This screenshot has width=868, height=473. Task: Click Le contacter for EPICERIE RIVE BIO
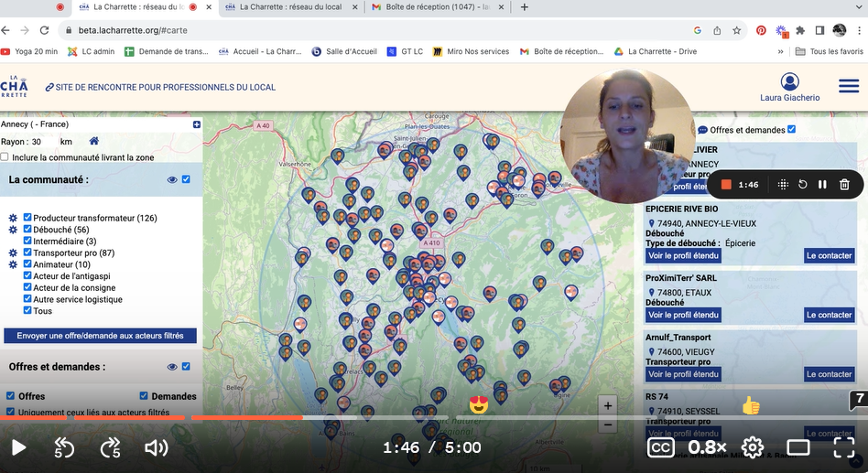(829, 255)
